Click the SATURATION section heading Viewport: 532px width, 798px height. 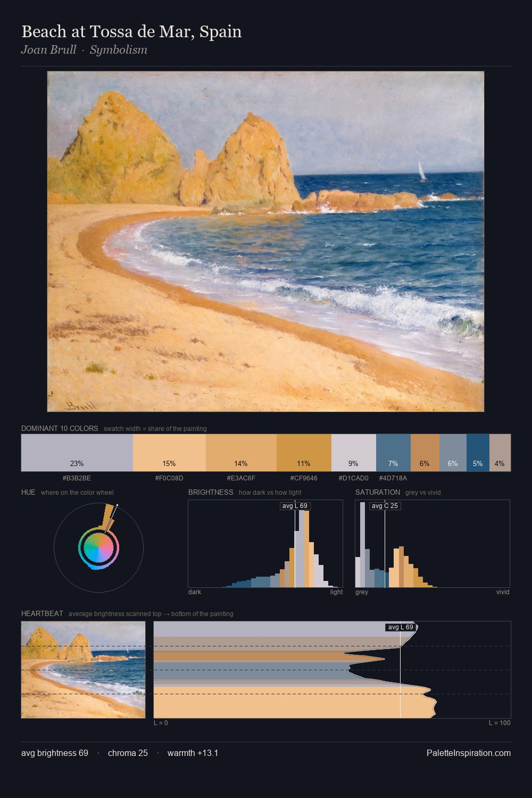tap(378, 492)
